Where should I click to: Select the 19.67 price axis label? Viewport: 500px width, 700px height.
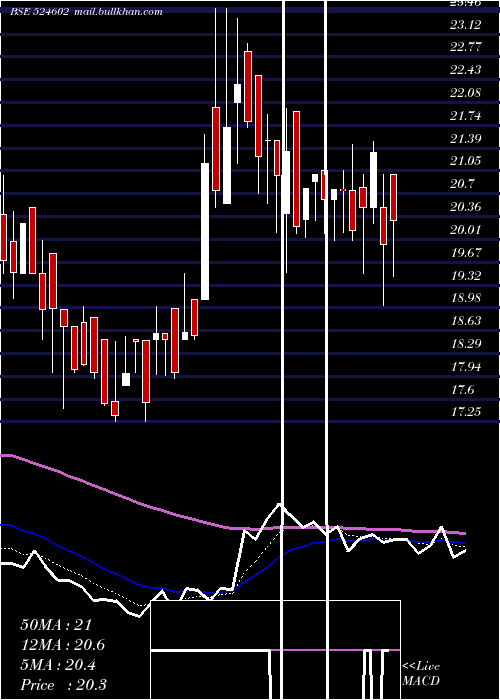point(465,253)
